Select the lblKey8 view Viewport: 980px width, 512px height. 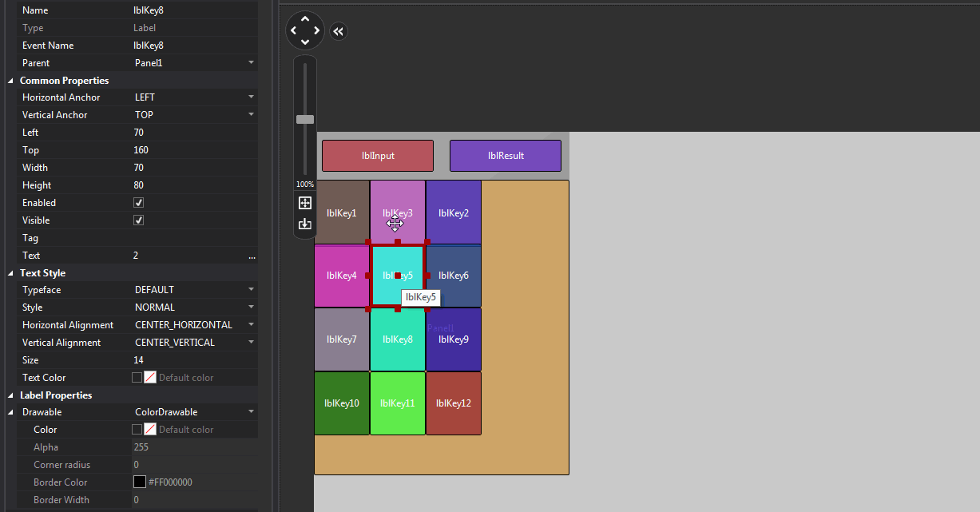point(398,339)
